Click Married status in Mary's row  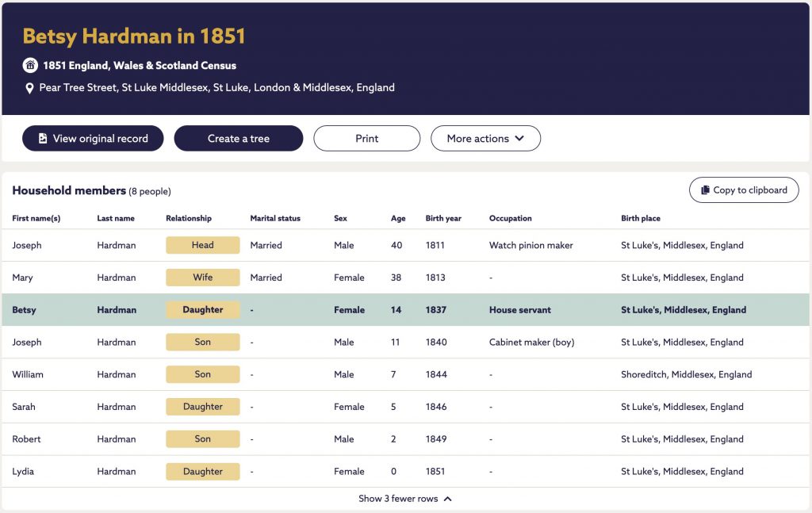[x=266, y=278]
